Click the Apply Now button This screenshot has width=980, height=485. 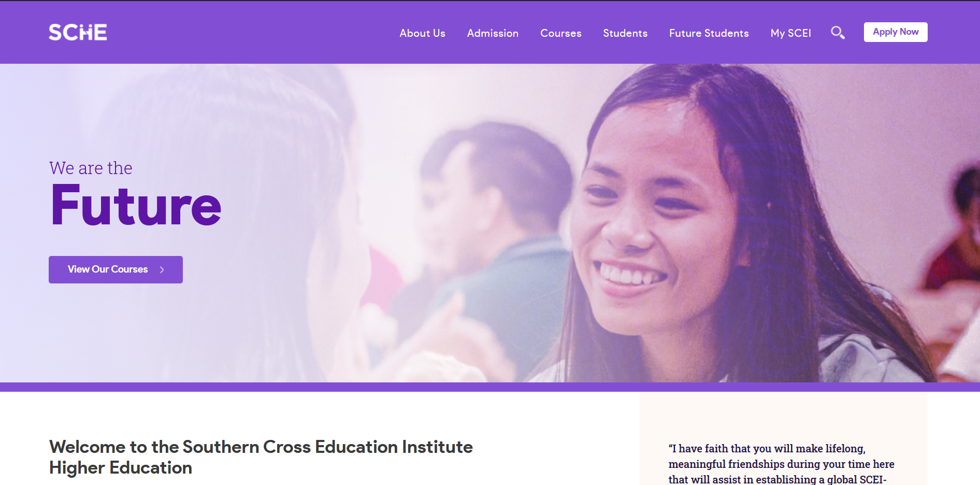click(896, 32)
